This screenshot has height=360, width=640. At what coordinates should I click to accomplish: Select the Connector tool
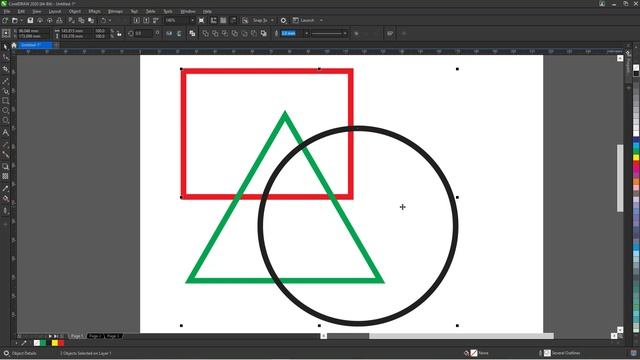click(x=5, y=155)
